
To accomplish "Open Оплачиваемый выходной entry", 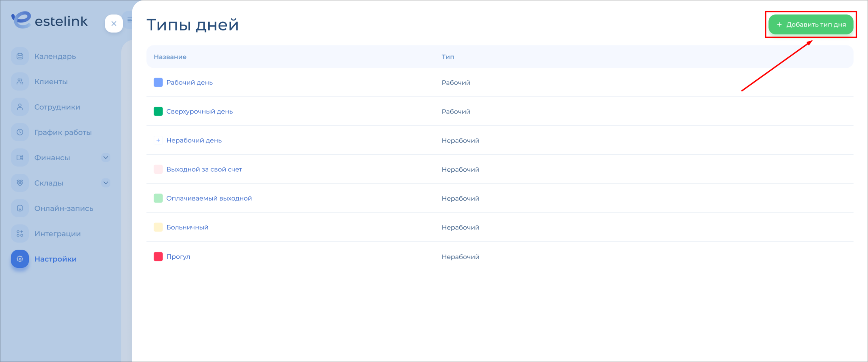I will [x=209, y=198].
